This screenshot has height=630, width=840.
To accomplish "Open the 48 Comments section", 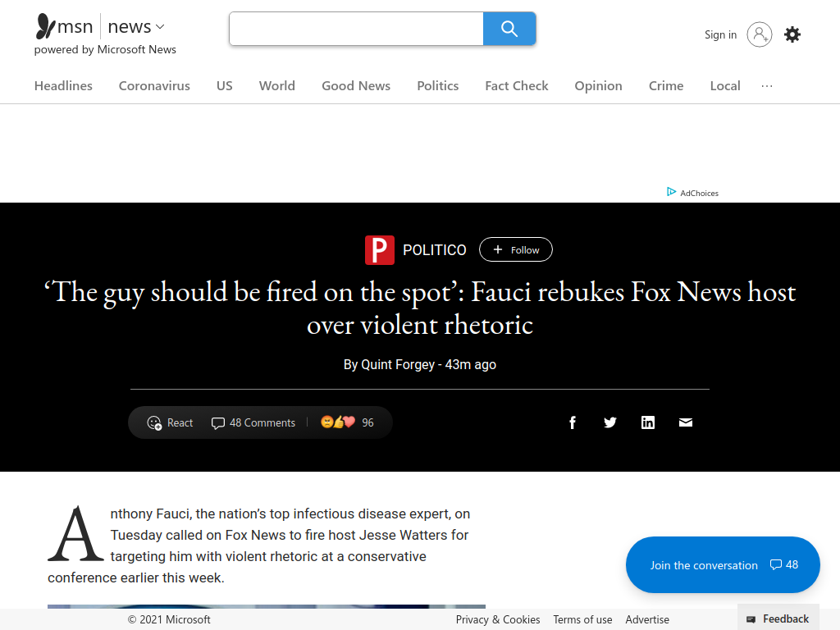I will [253, 422].
